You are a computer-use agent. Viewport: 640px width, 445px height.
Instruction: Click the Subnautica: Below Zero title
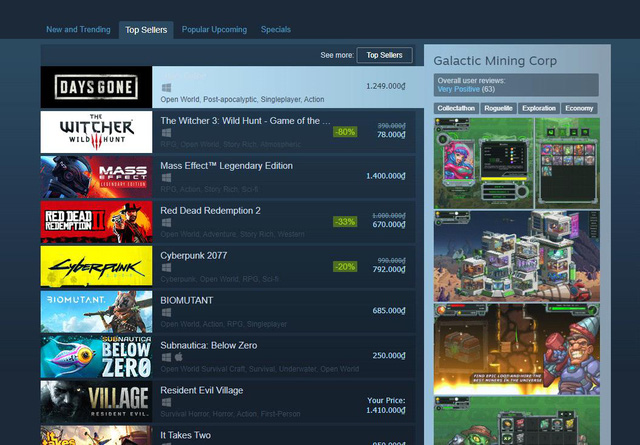click(x=209, y=345)
